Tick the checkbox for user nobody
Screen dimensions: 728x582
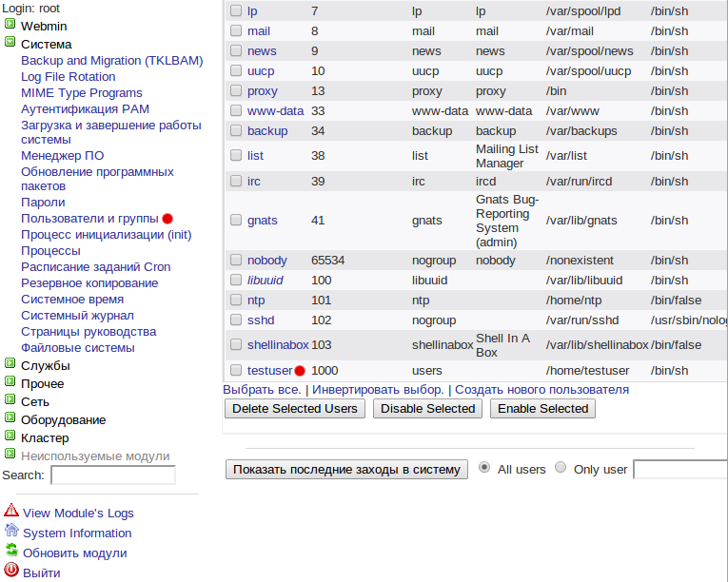pyautogui.click(x=236, y=260)
